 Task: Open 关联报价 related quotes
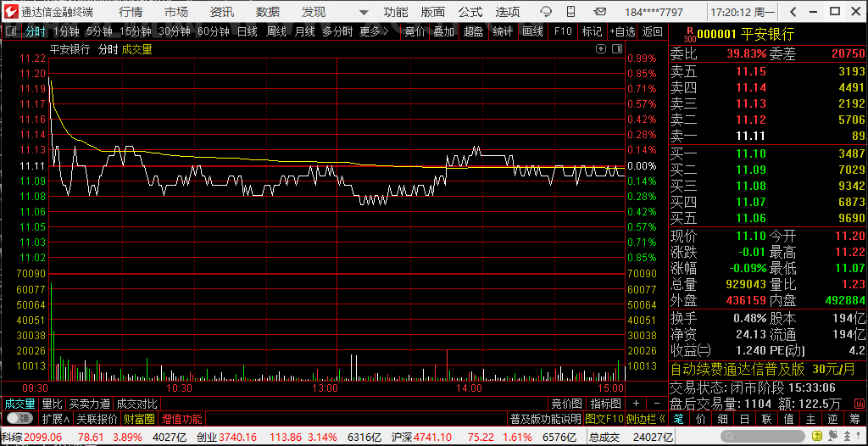click(x=97, y=418)
